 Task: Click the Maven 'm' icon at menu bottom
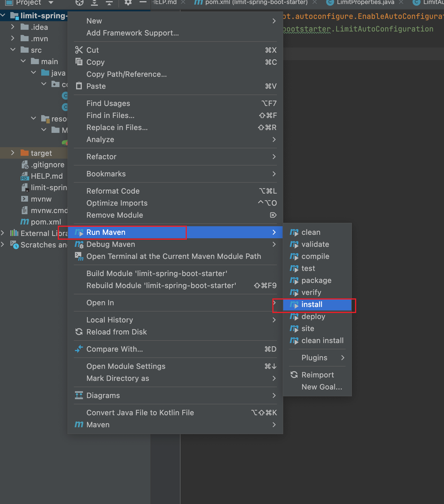79,424
